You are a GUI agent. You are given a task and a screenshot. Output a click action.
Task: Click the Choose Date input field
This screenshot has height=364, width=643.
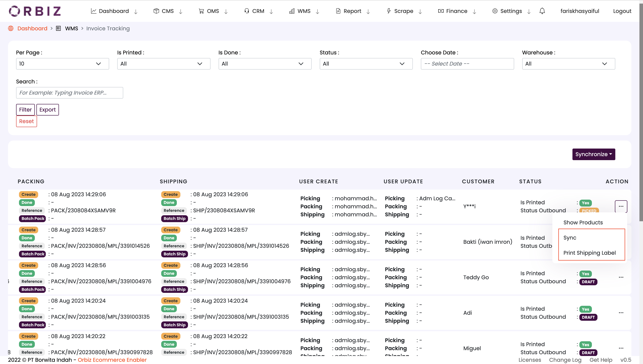tap(467, 64)
